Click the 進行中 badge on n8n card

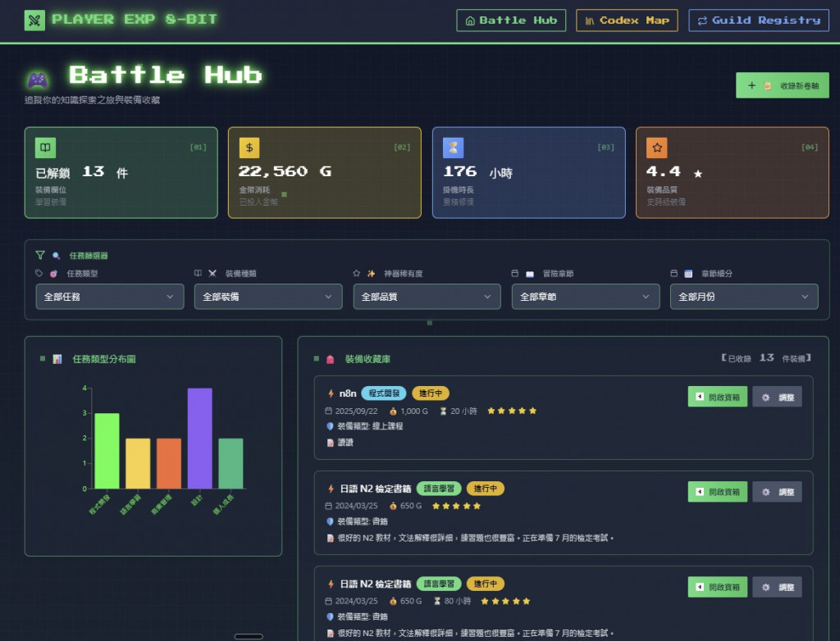pos(431,393)
